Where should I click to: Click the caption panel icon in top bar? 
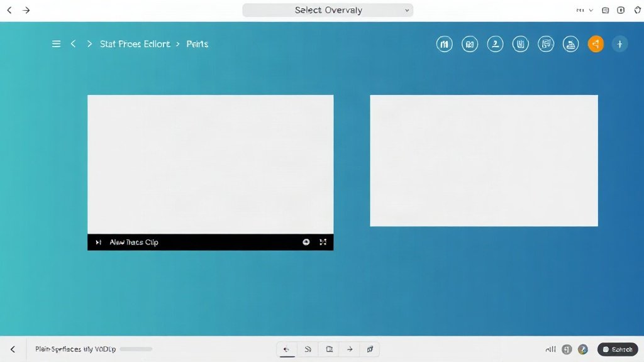pos(606,10)
